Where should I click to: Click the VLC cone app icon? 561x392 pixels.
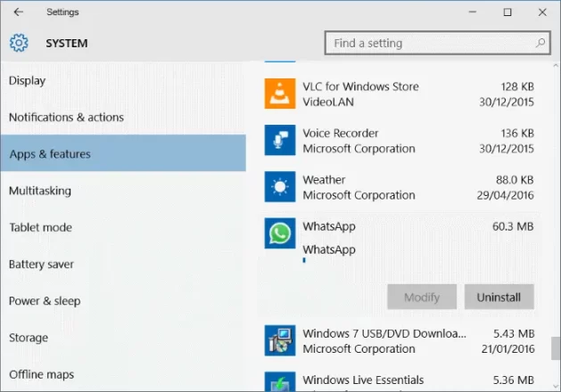(x=280, y=94)
